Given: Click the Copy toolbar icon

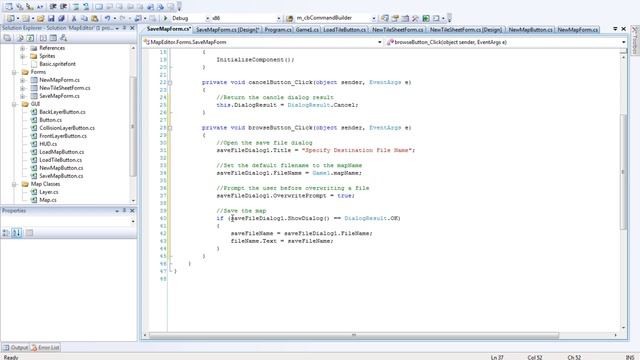Looking at the screenshot, I should [x=84, y=18].
